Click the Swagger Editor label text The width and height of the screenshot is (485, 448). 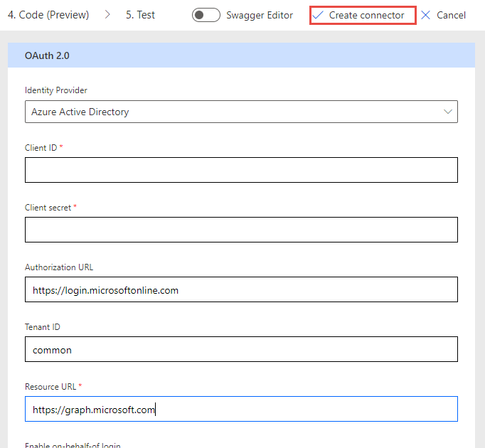point(260,15)
